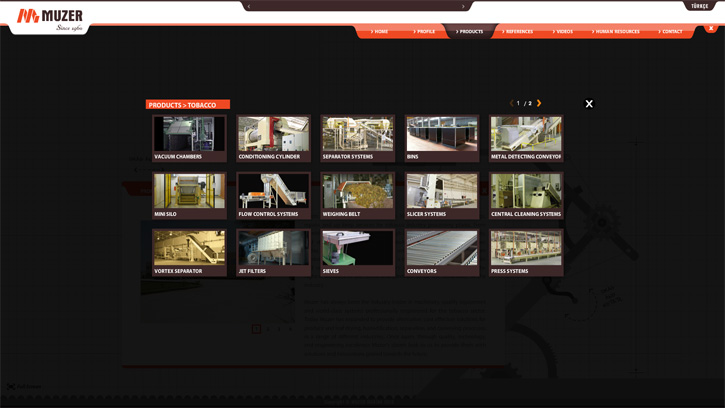This screenshot has height=408, width=725.
Task: Open the Videos menu item
Action: tap(564, 32)
